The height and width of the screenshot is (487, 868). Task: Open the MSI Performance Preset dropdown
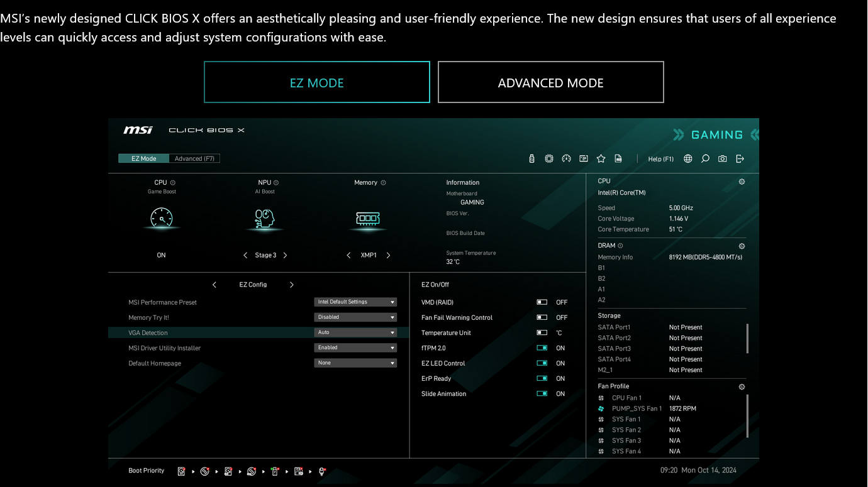(355, 302)
